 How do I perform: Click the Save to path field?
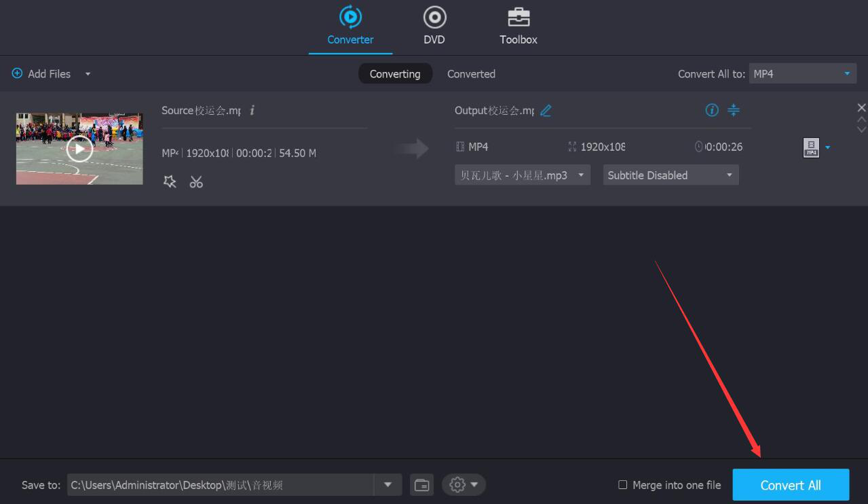tap(221, 485)
